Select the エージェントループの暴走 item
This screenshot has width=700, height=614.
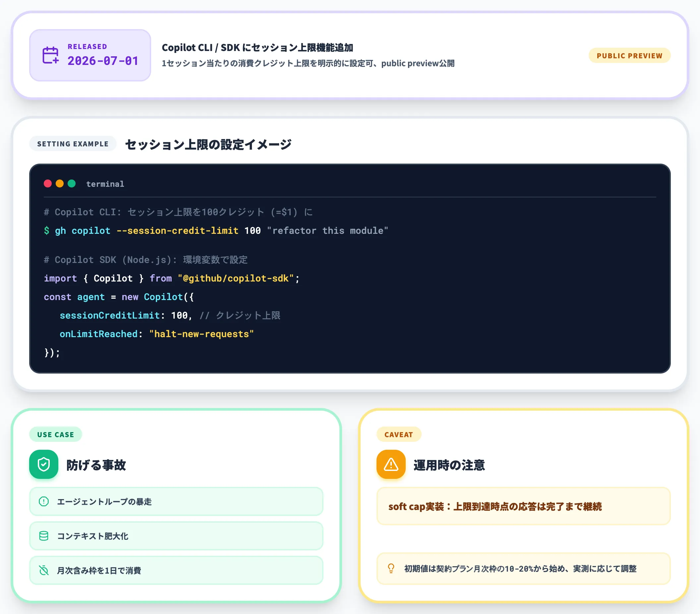[176, 501]
